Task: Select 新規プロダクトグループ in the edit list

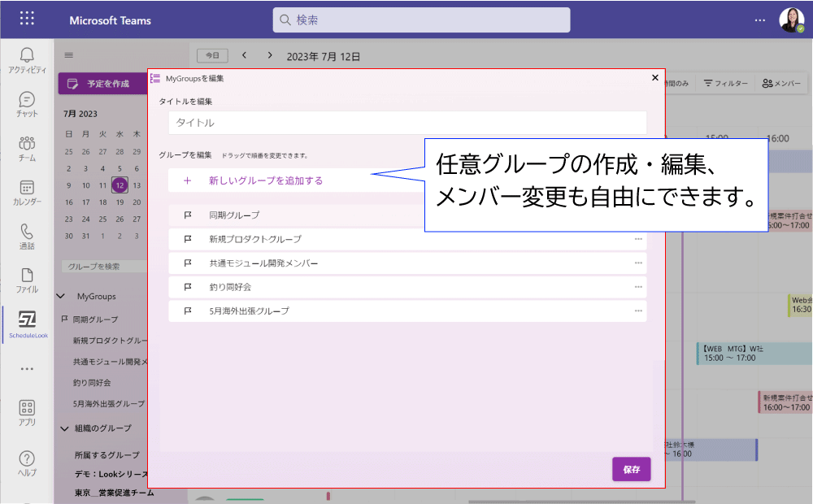Action: click(x=255, y=239)
